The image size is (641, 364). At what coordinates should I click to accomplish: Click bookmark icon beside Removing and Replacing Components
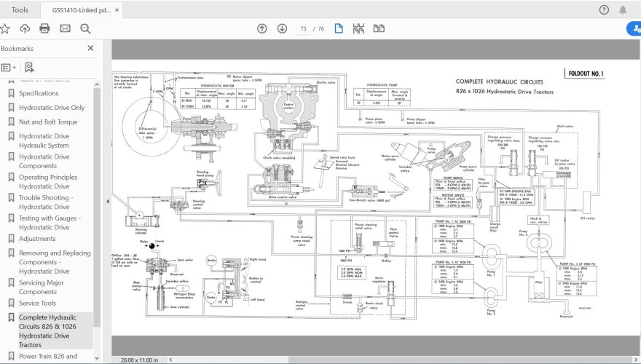(x=12, y=253)
